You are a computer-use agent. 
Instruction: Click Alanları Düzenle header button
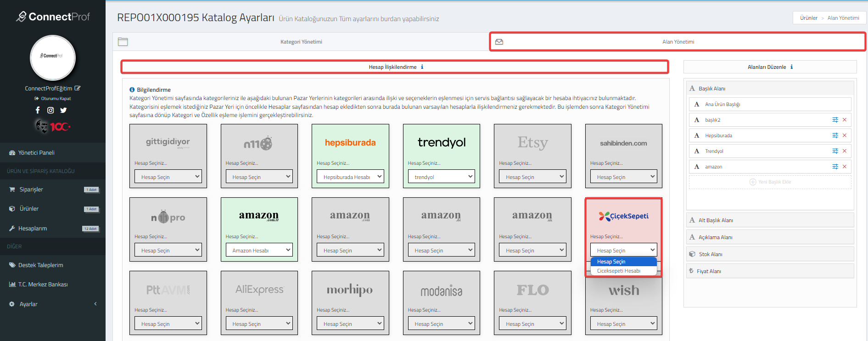770,67
